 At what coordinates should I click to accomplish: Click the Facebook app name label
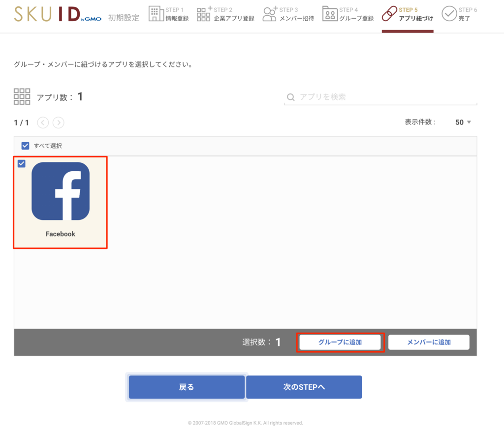click(x=61, y=234)
